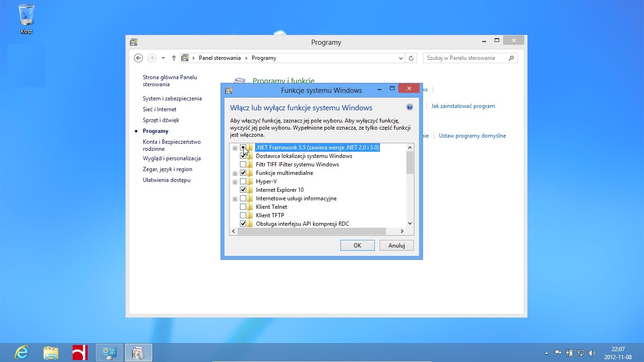Open Sieć i Internet category

tap(159, 109)
